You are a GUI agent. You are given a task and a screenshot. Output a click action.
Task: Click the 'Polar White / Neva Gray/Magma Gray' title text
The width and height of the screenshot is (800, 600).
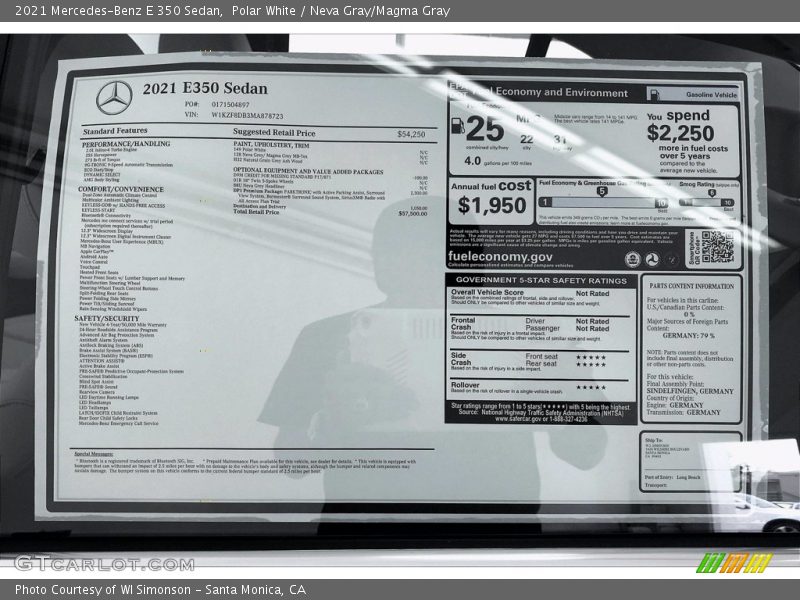coord(341,10)
